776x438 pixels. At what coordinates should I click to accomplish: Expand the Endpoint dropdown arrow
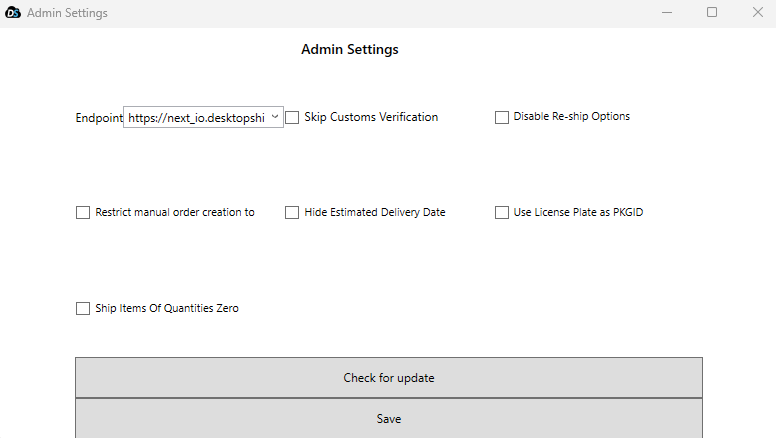tap(275, 118)
